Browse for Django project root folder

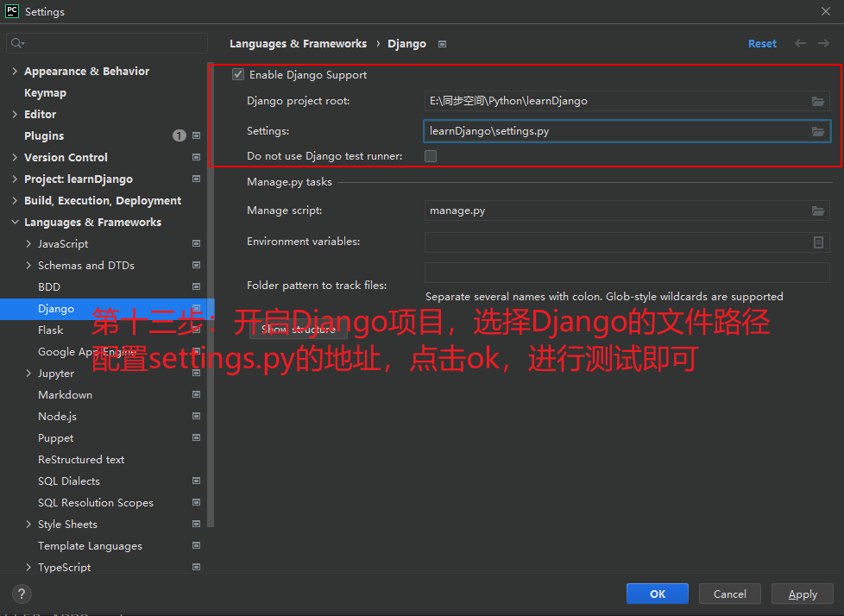tap(817, 101)
